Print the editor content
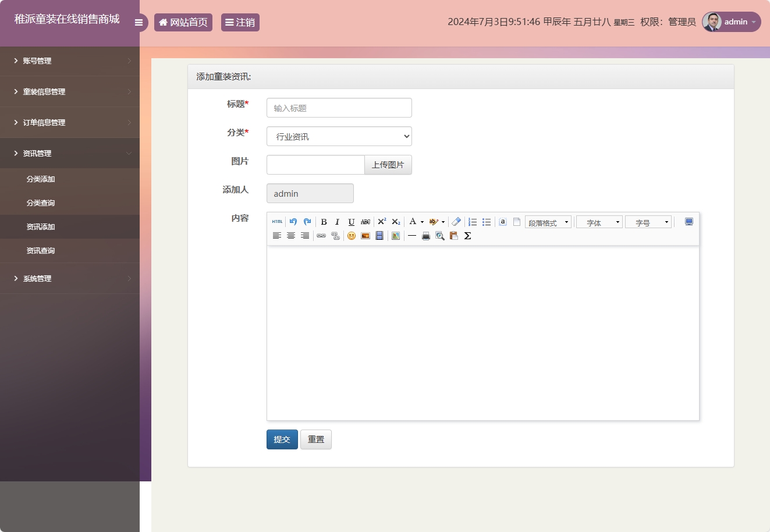Image resolution: width=770 pixels, height=532 pixels. [425, 236]
